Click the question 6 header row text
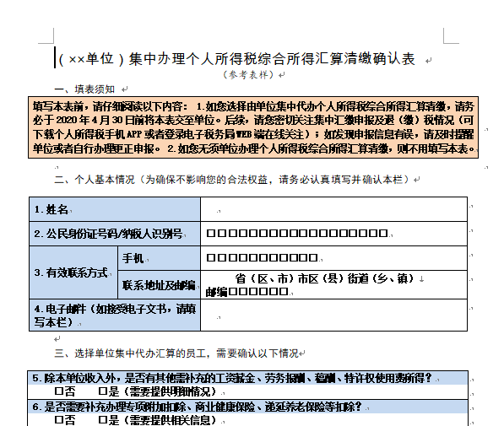Viewport: 504px width, 426px height. 197,407
